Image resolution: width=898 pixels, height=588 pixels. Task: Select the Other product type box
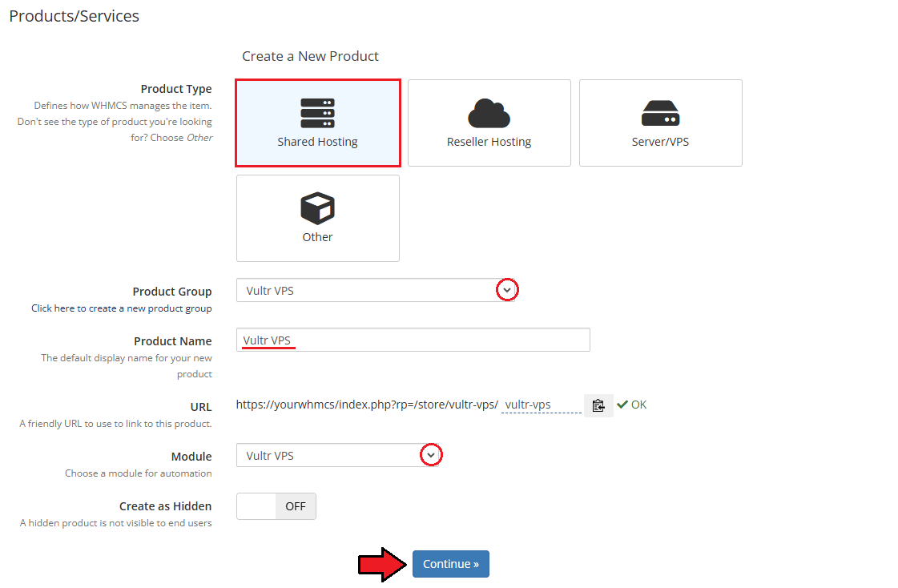pyautogui.click(x=318, y=218)
